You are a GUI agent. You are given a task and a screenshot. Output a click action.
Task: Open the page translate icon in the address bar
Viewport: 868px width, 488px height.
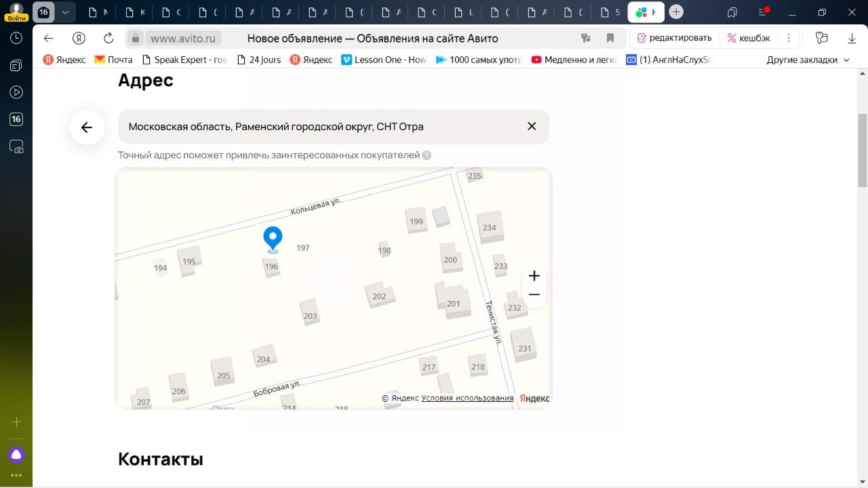[x=587, y=38]
